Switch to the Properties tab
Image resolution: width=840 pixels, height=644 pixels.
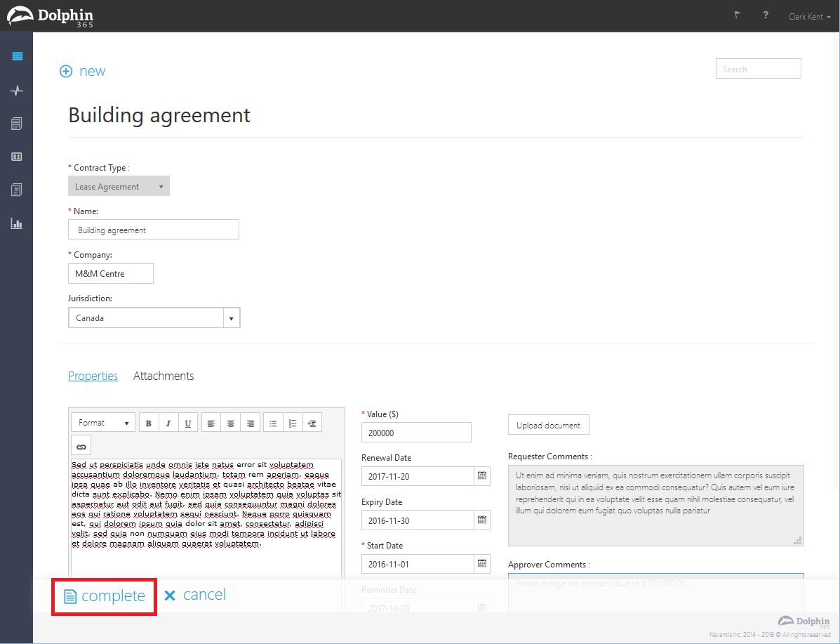(93, 376)
